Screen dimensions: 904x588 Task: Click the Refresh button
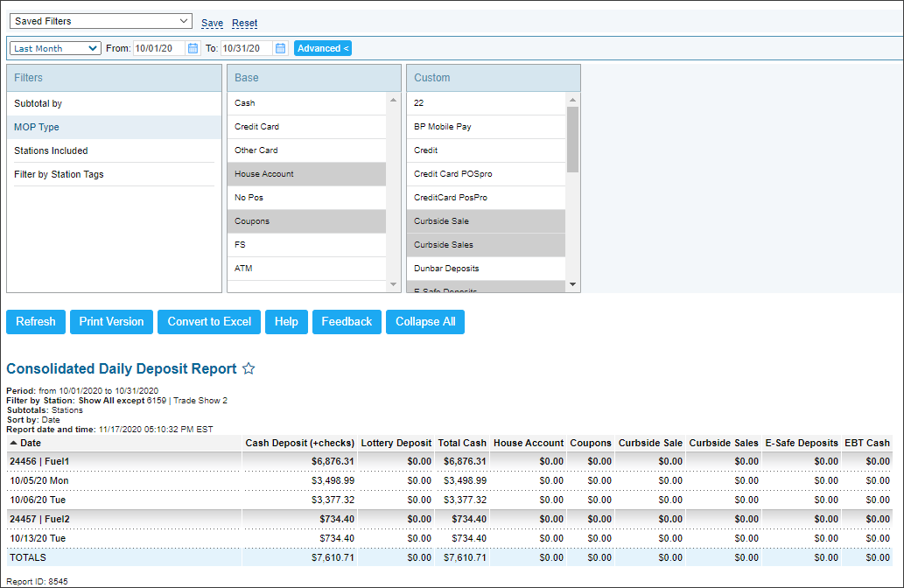click(x=35, y=322)
